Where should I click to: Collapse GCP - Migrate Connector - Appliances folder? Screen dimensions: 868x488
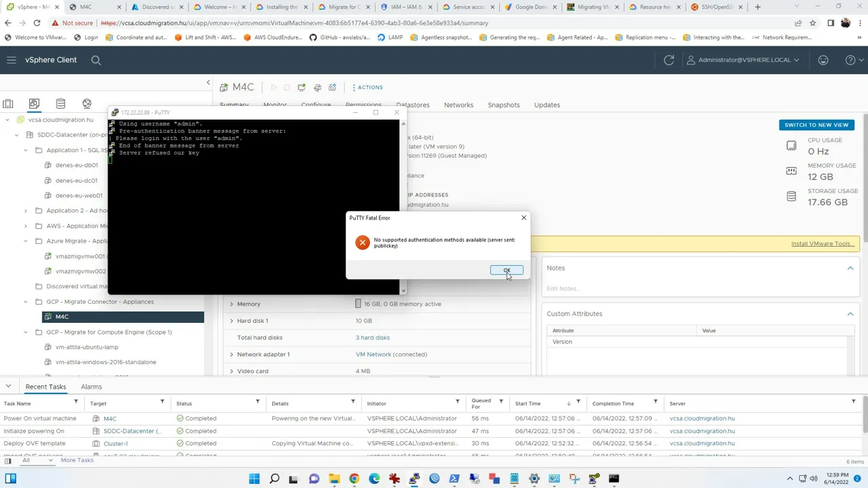point(26,302)
